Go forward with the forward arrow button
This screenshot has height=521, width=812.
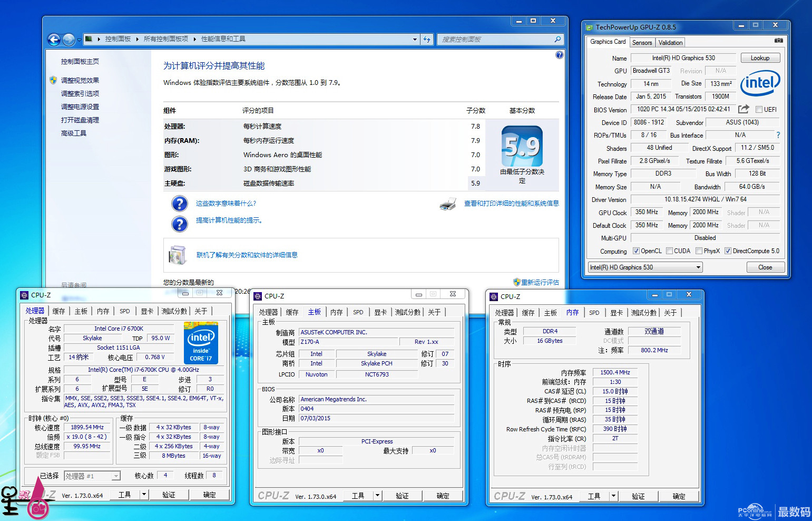(x=69, y=40)
